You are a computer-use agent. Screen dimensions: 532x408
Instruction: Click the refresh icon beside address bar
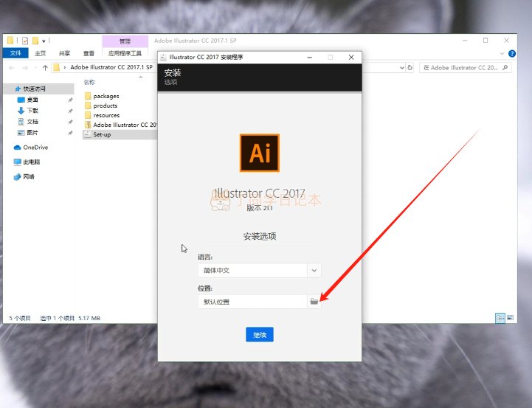(x=410, y=67)
